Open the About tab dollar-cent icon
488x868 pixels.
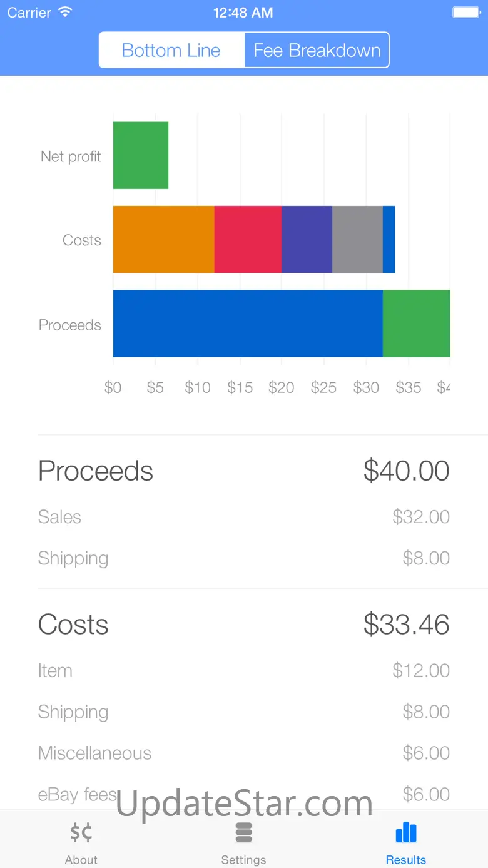(81, 833)
